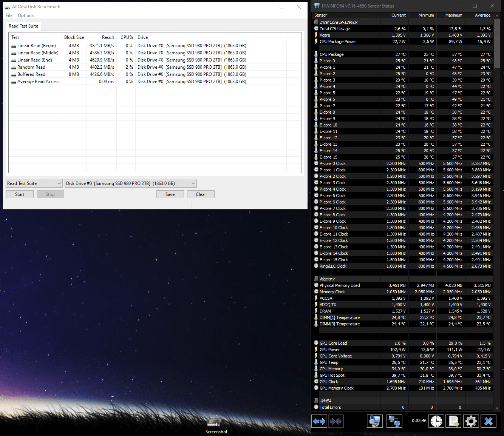Click the Result column header
The image size is (504, 436).
coord(101,37)
